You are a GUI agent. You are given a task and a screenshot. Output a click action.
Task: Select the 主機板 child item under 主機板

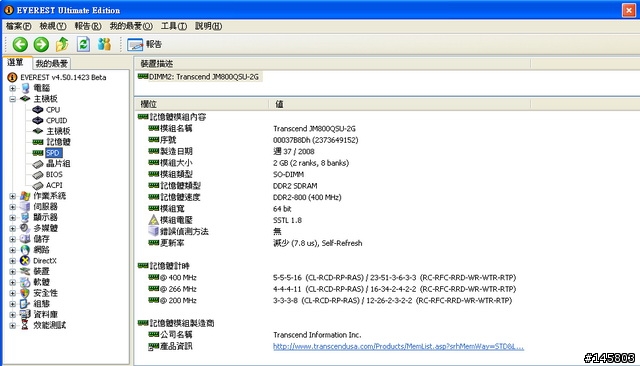tap(58, 131)
